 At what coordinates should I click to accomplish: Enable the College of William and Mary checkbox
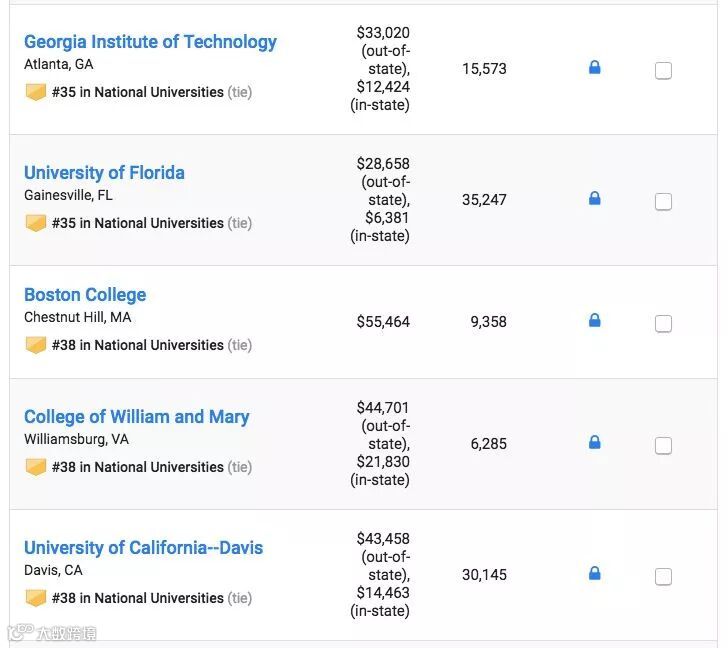click(x=663, y=446)
